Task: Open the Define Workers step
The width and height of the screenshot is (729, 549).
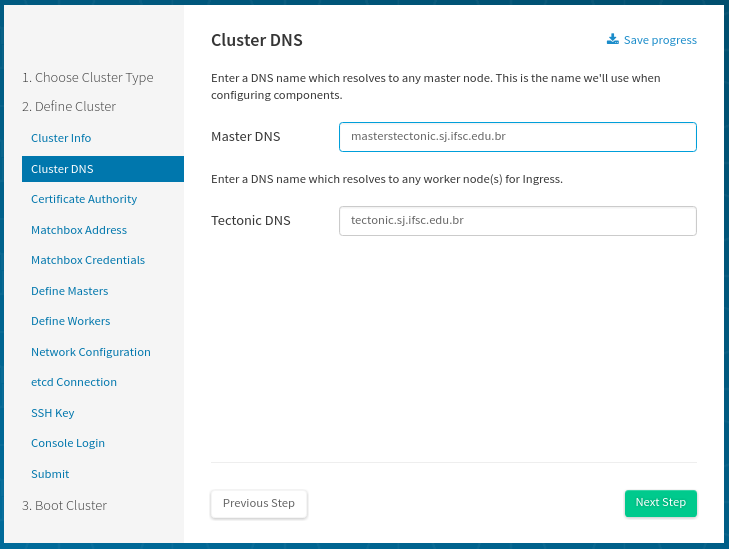Action: coord(70,321)
